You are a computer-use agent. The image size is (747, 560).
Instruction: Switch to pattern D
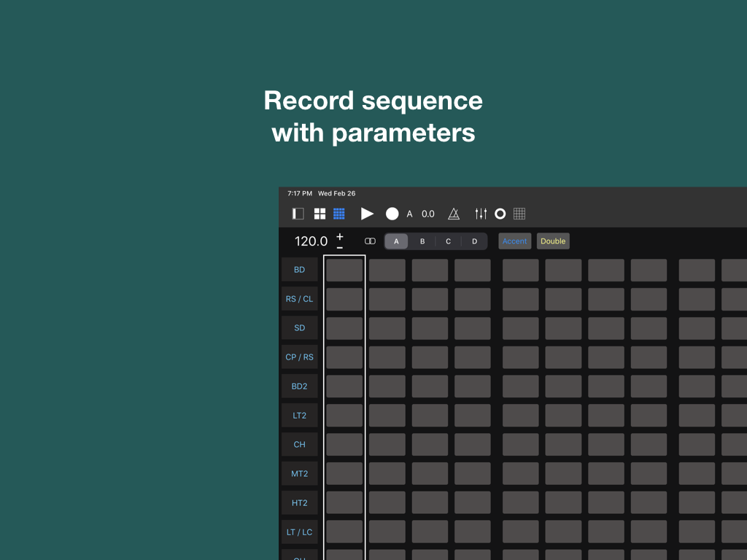(x=474, y=241)
